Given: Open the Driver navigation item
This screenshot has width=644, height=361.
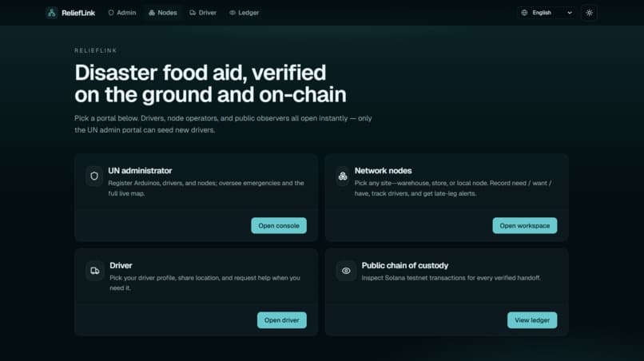Looking at the screenshot, I should pos(203,13).
